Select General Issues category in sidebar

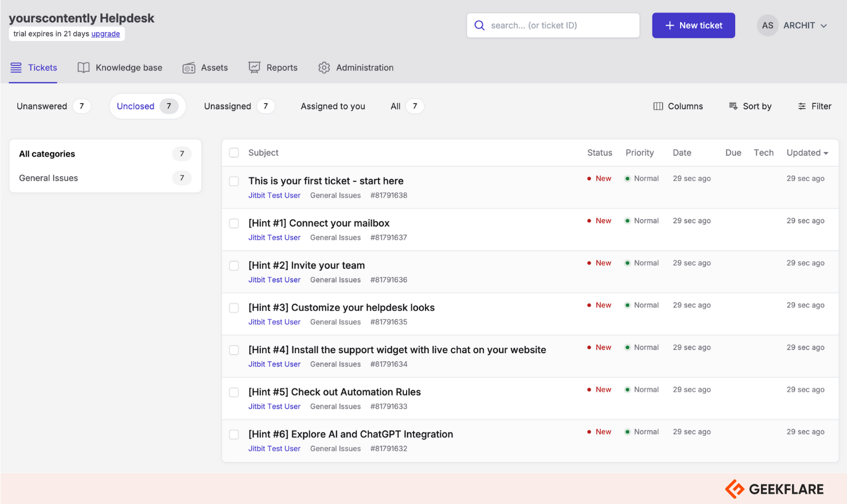point(49,178)
